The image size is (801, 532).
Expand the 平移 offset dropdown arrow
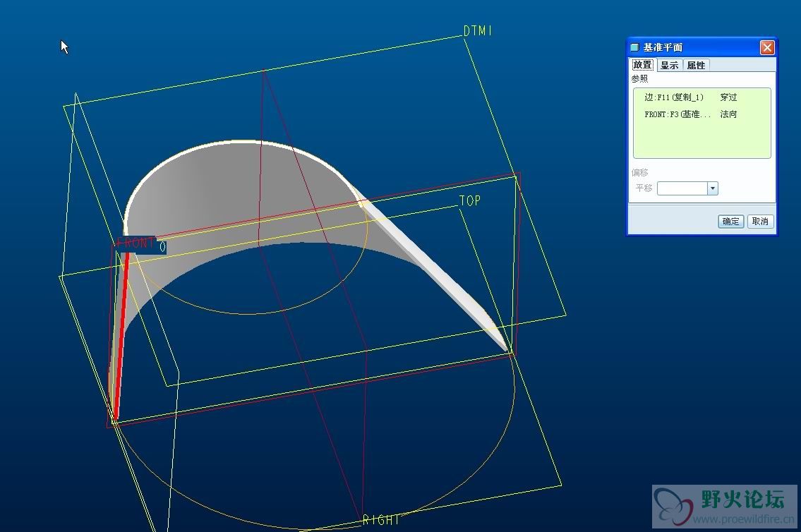[712, 188]
